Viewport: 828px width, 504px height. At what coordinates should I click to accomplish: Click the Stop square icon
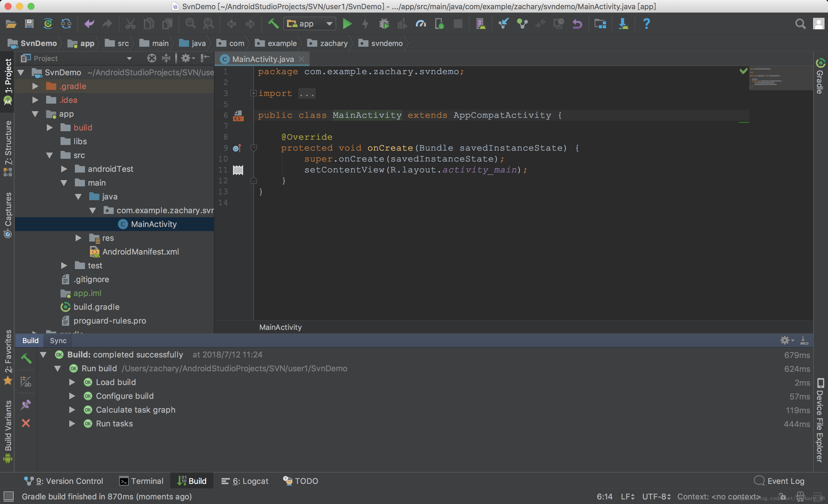pos(458,24)
